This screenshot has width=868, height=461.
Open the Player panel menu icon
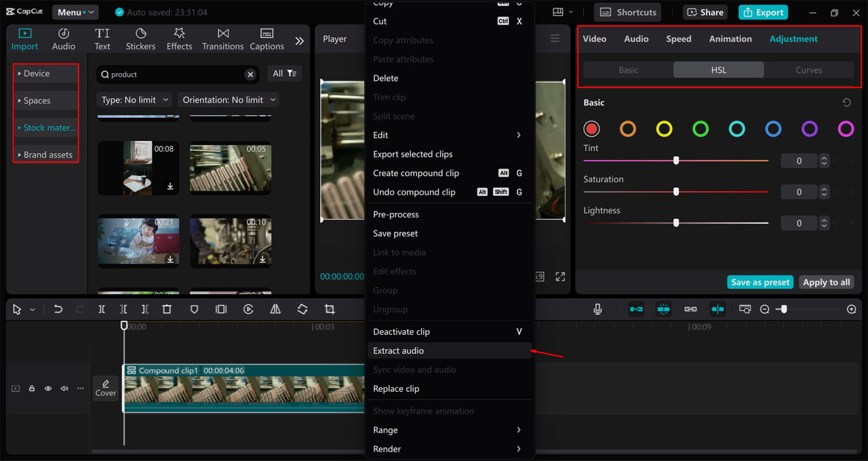tap(555, 39)
